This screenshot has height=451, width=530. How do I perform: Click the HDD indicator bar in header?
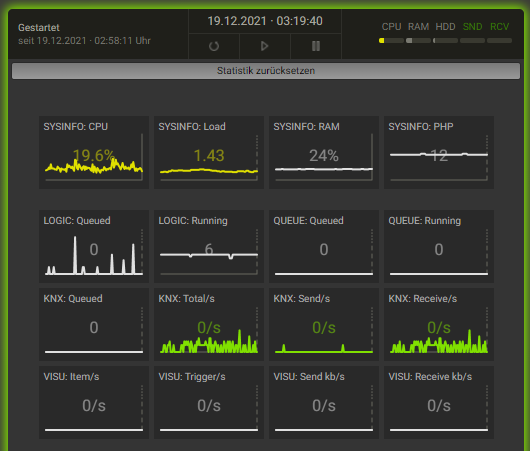click(x=445, y=41)
